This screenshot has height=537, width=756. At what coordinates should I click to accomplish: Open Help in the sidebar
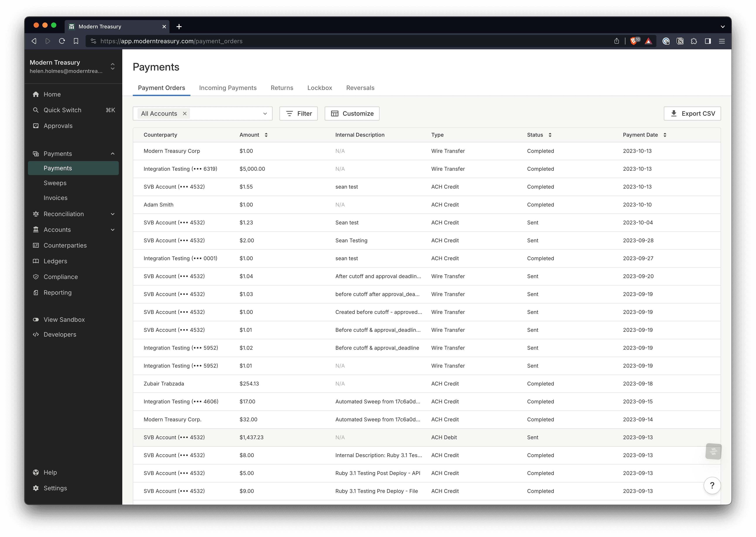[x=73, y=473]
